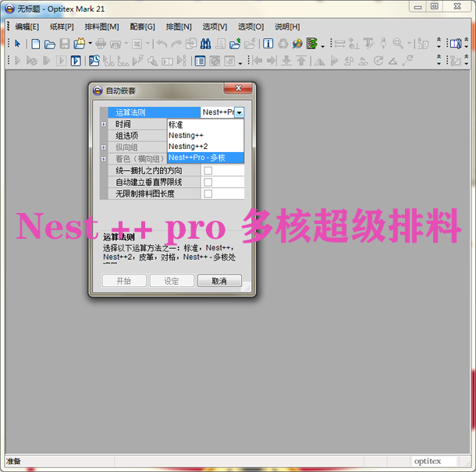
Task: Open the 编辑[E] menu
Action: click(x=27, y=27)
